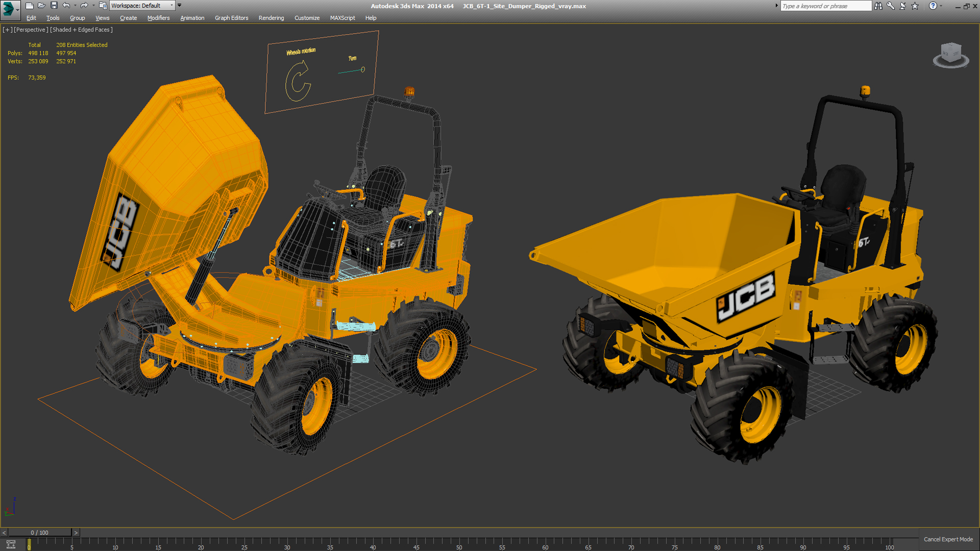Click the [Shaded + Edged Faces] label
Image resolution: width=980 pixels, height=551 pixels.
point(81,30)
